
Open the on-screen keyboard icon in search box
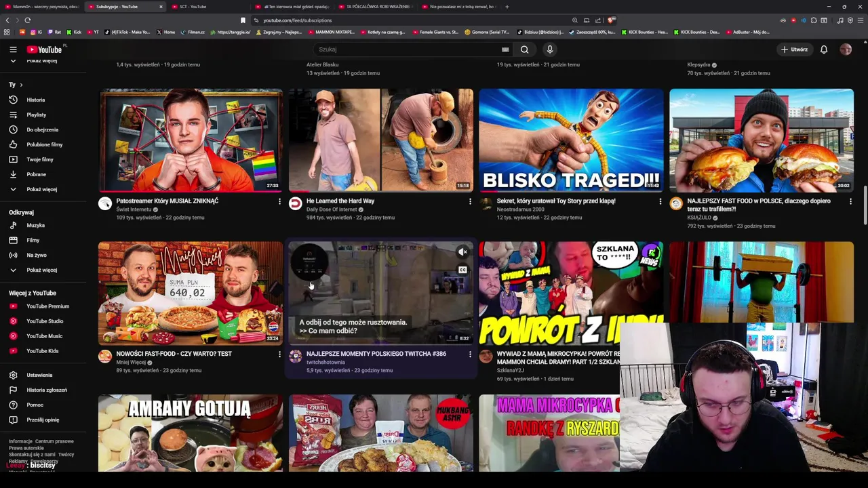(x=505, y=49)
